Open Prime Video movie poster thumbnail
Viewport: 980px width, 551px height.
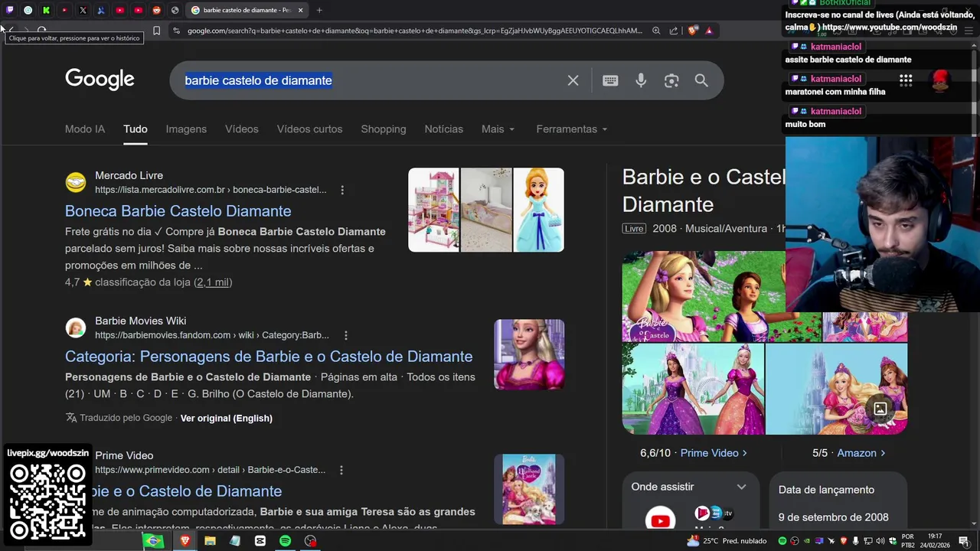pos(529,489)
